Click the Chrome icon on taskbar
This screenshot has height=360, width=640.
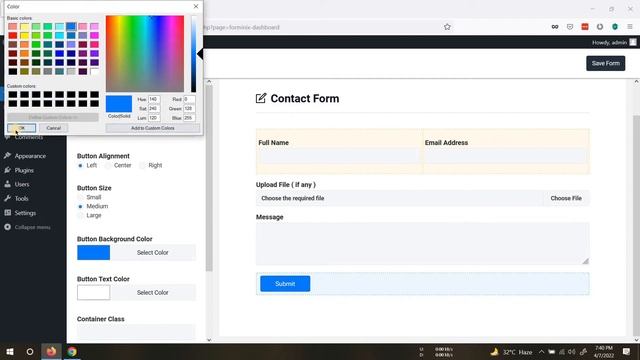point(72,351)
